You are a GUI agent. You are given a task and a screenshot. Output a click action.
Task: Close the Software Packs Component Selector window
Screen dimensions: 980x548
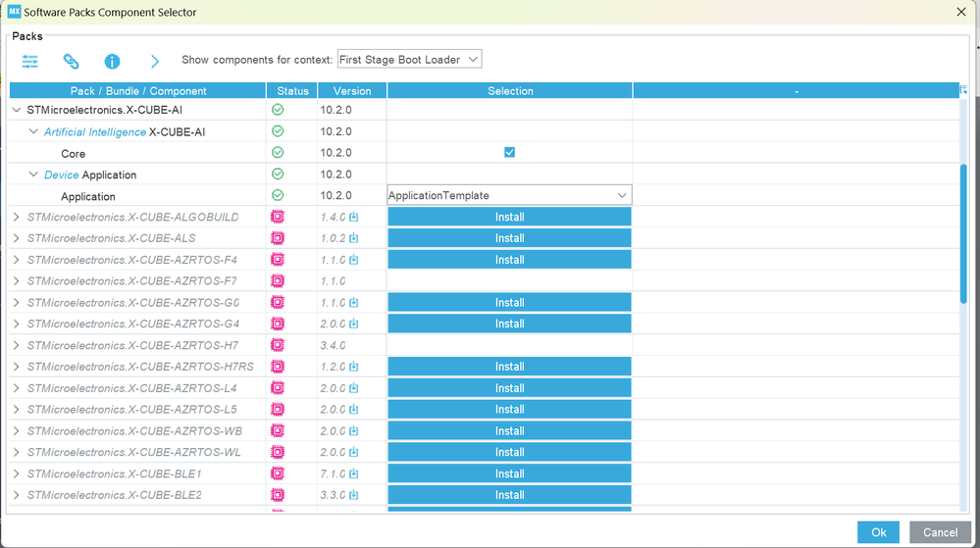click(x=961, y=12)
